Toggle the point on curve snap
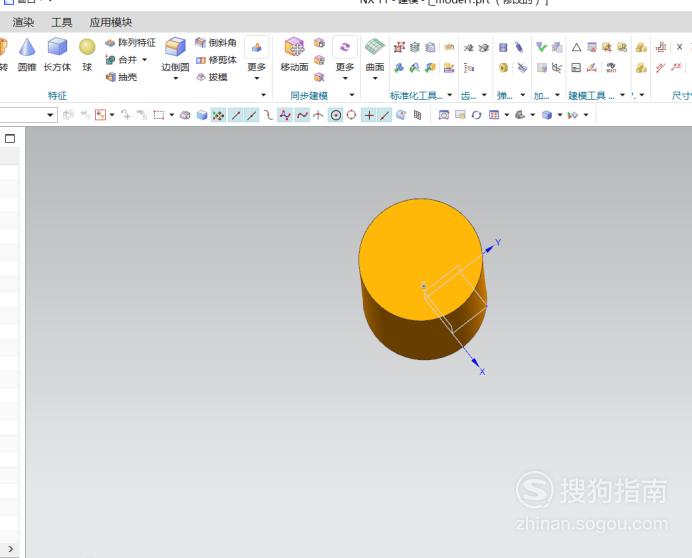 pyautogui.click(x=384, y=115)
